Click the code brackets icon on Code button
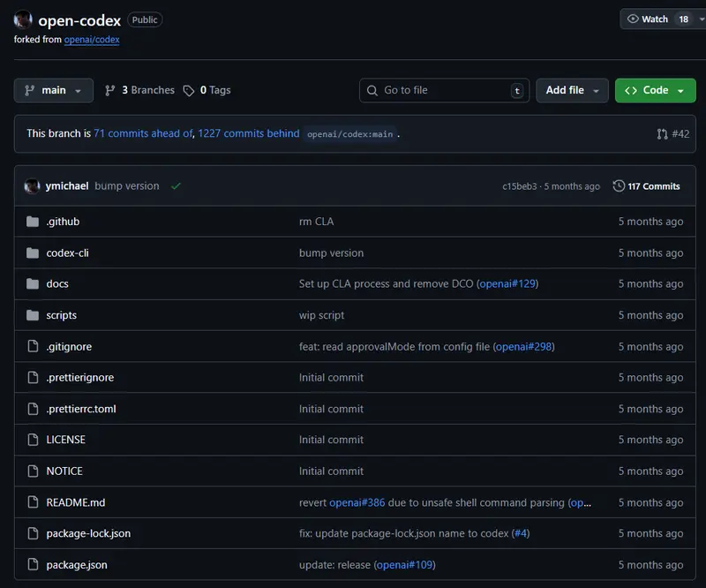 coord(633,90)
